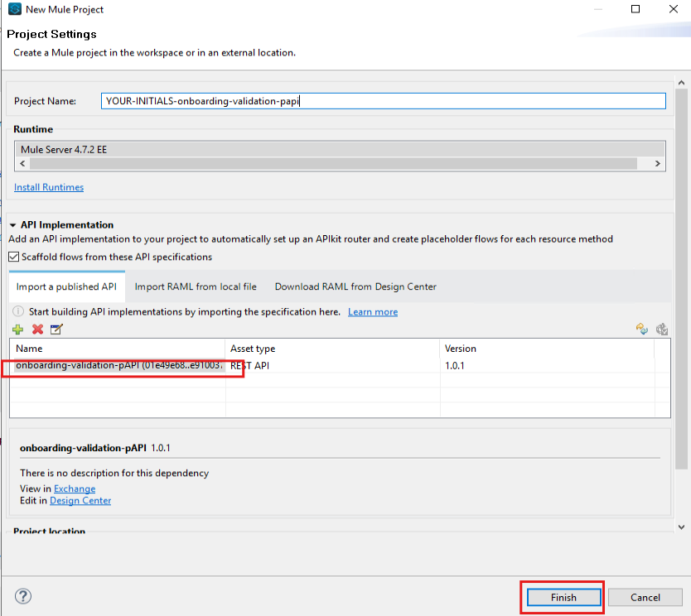Image resolution: width=691 pixels, height=616 pixels.
Task: Collapse the API Implementation section
Action: pyautogui.click(x=13, y=225)
